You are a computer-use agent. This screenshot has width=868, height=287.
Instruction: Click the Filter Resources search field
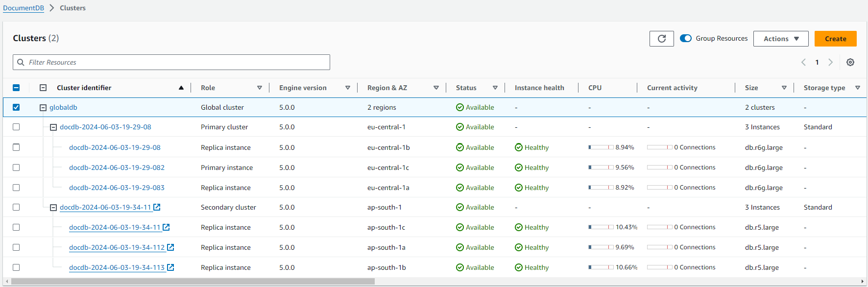(x=171, y=62)
